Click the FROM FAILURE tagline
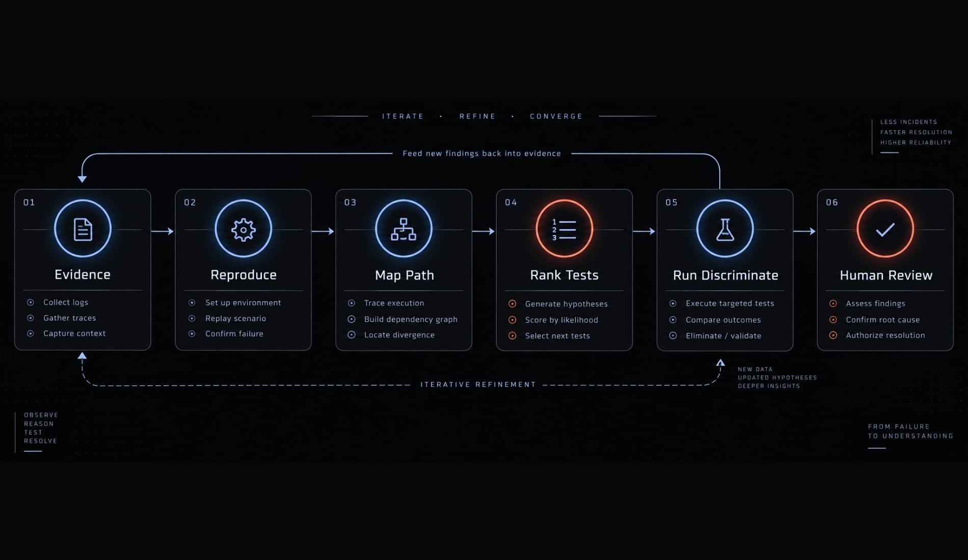This screenshot has width=968, height=560. click(x=899, y=427)
